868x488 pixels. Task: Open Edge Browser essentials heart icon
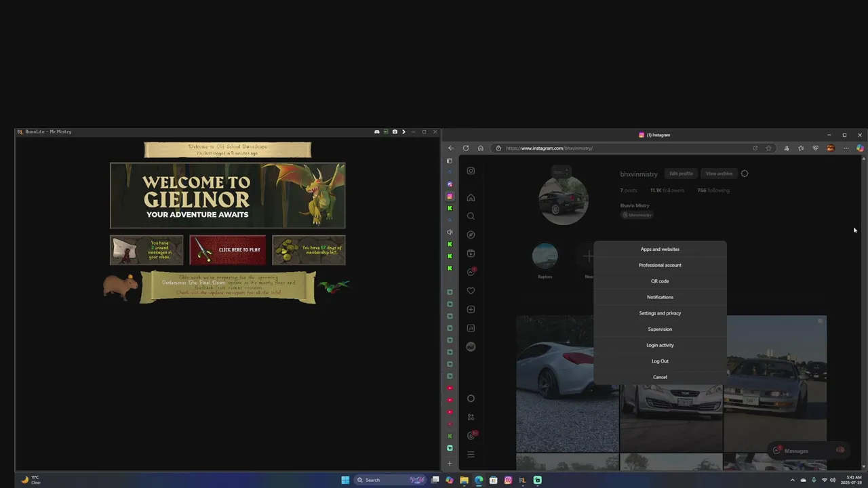pos(816,148)
